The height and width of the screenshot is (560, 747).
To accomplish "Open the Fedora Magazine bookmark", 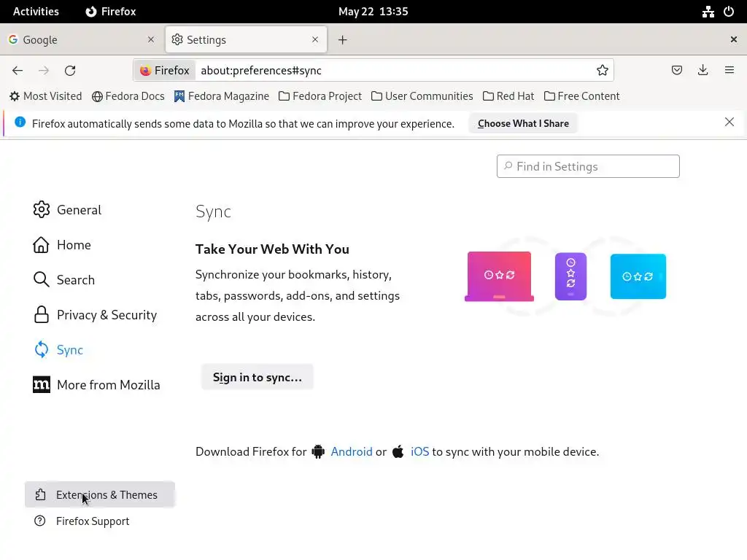I will click(x=222, y=96).
